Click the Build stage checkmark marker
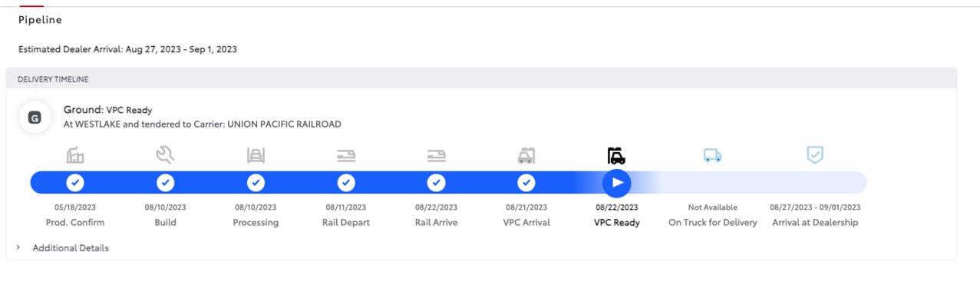Screen dimensions: 980x292 tap(165, 183)
